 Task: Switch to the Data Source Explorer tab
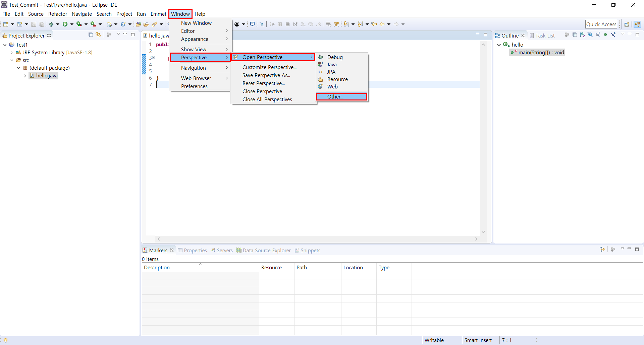[264, 250]
